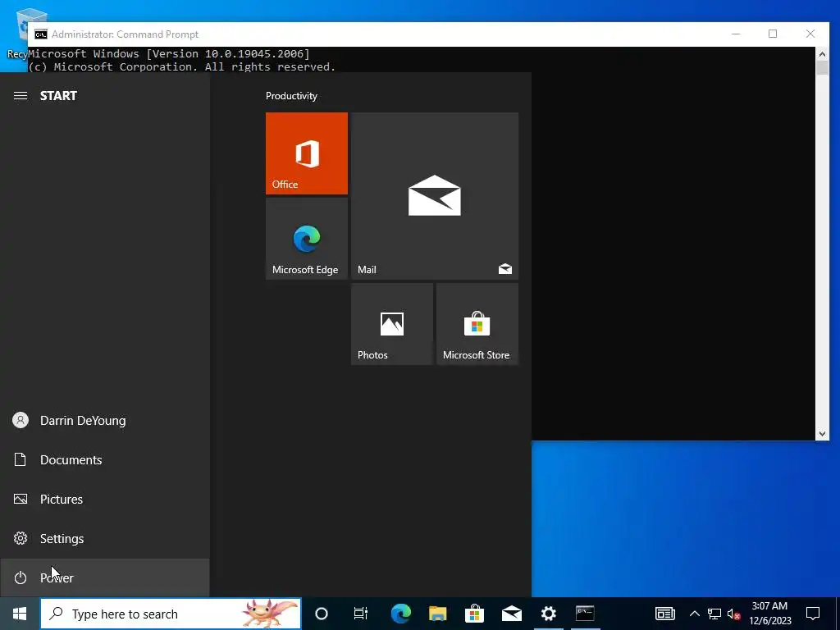Viewport: 840px width, 630px height.
Task: Open File Explorer from taskbar
Action: pos(438,614)
